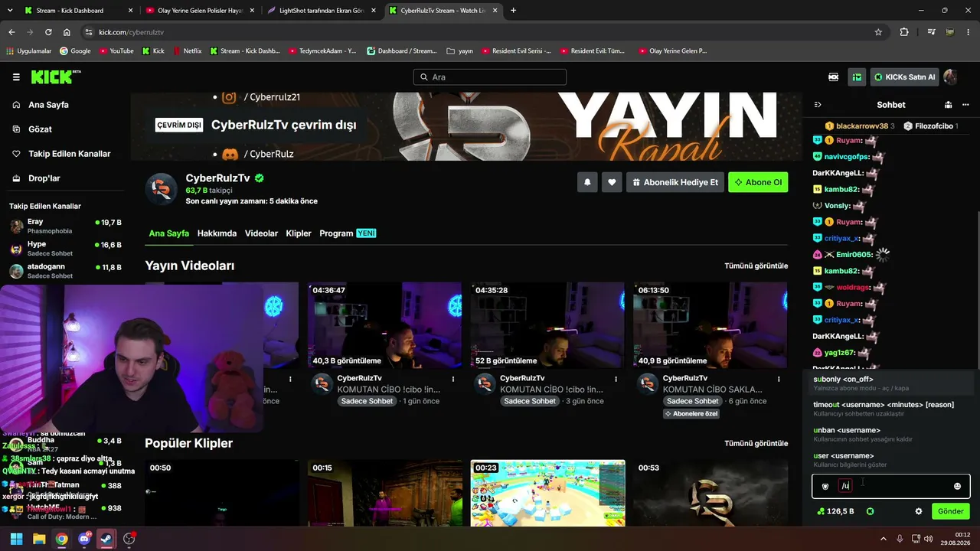Open the browser home page button
This screenshot has width=980, height=551.
tap(67, 32)
